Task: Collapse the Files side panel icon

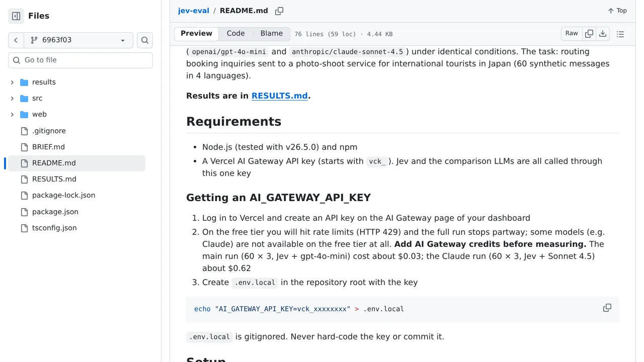Action: (x=16, y=16)
